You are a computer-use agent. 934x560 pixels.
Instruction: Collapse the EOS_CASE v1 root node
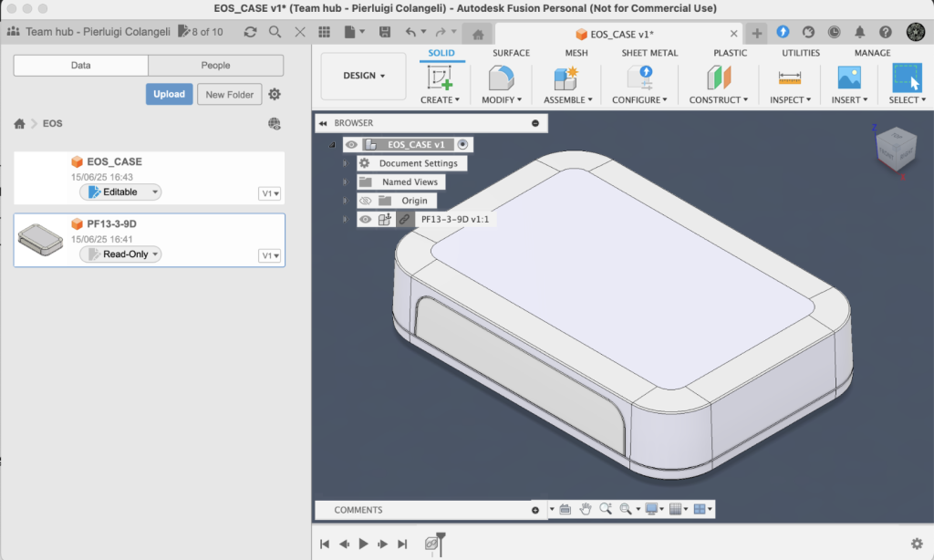coord(332,145)
